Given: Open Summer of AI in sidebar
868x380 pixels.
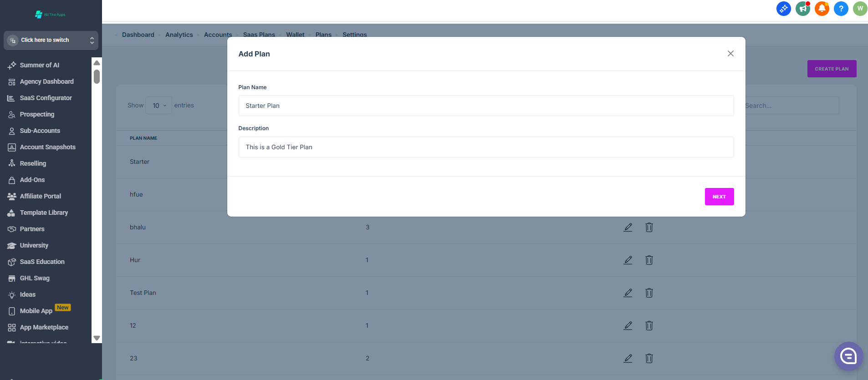Looking at the screenshot, I should 40,65.
